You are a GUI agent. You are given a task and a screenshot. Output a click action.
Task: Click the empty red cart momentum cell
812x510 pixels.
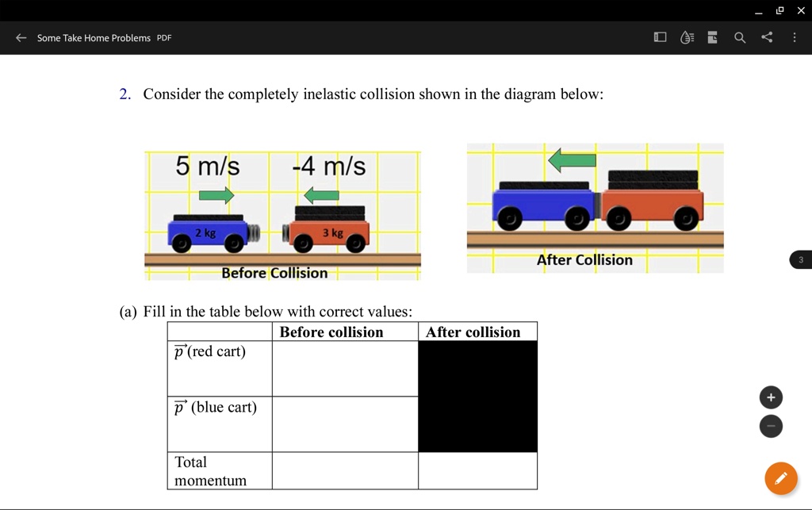344,367
